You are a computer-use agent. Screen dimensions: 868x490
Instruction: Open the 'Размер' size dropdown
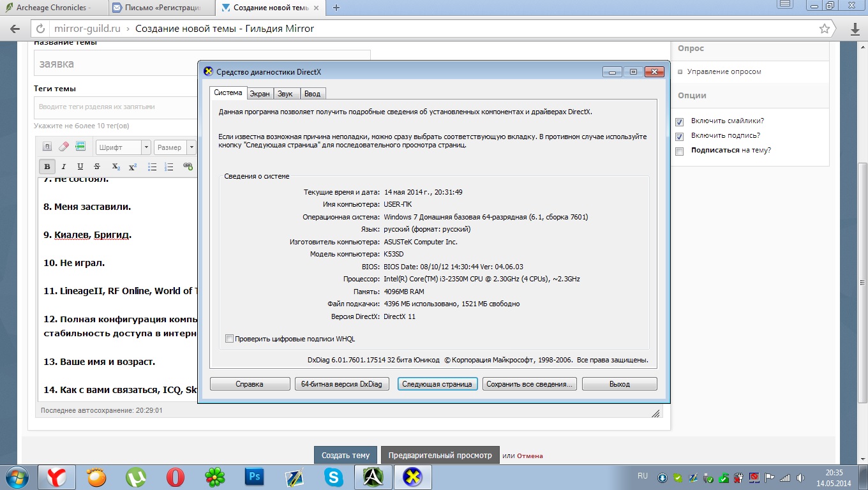click(176, 147)
